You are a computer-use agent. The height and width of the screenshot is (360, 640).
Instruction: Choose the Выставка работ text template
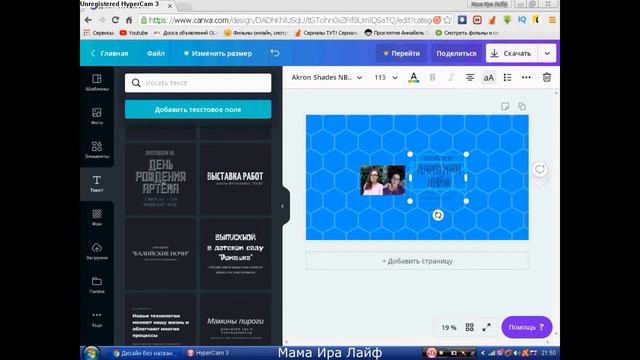coord(235,178)
